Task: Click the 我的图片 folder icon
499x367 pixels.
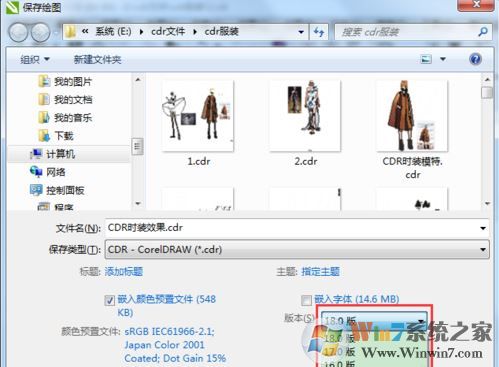Action: tap(44, 81)
